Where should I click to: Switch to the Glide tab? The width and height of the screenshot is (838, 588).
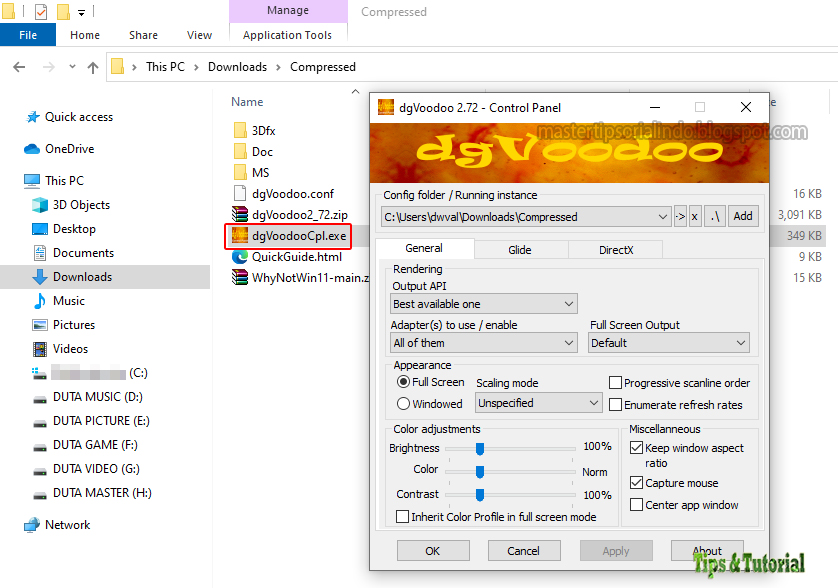[520, 249]
